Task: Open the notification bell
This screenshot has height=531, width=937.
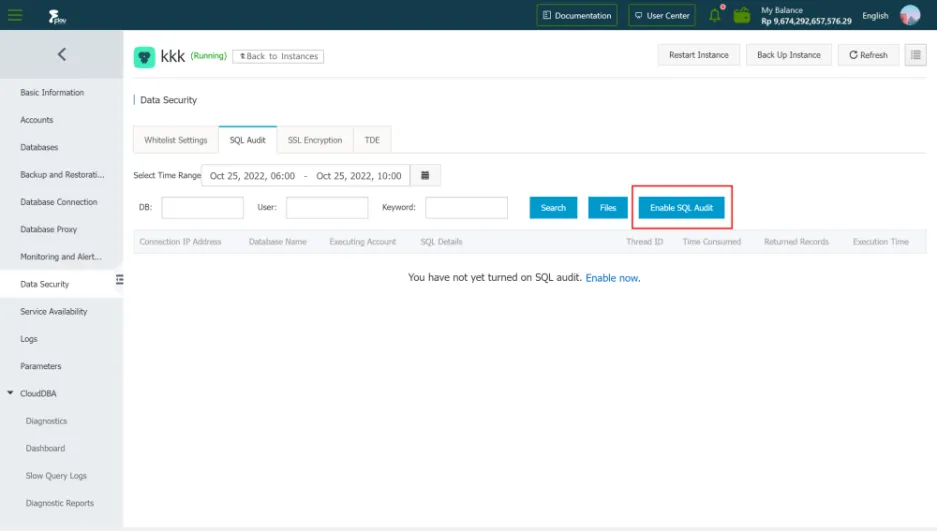Action: point(715,15)
